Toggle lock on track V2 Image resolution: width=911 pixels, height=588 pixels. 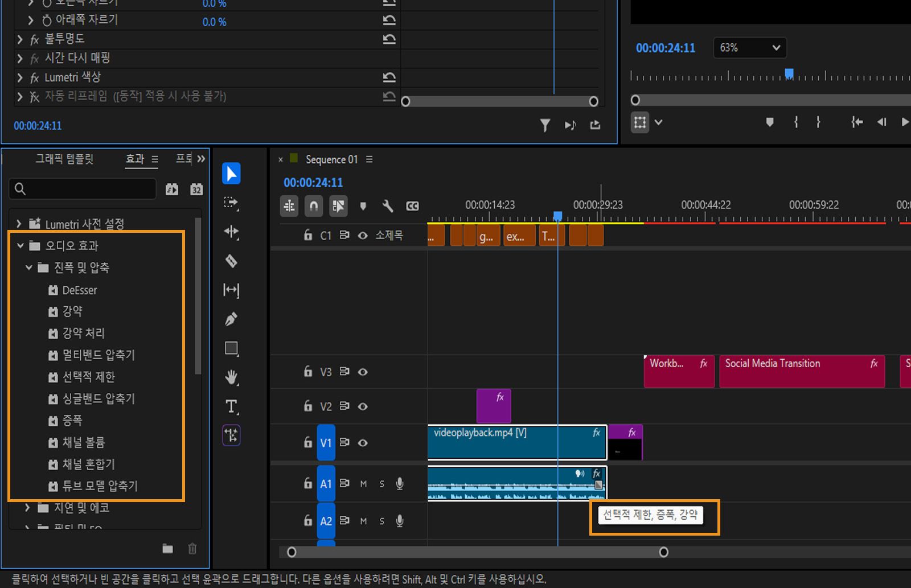[x=308, y=406]
